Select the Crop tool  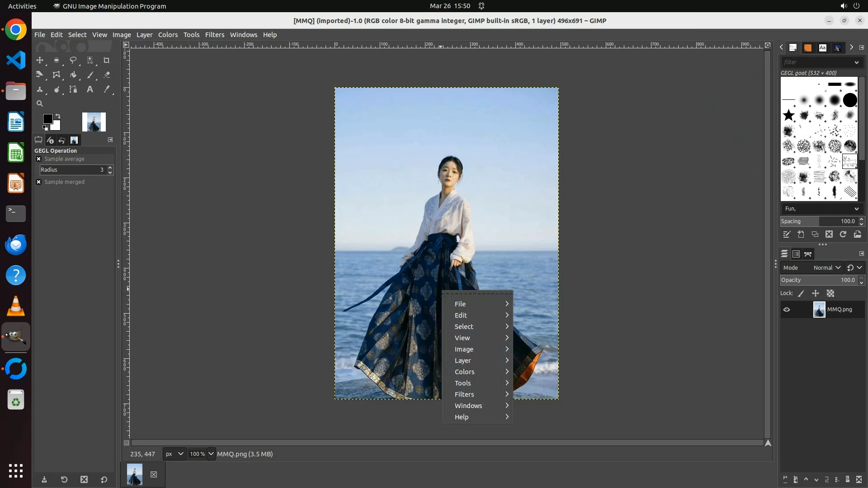point(106,60)
